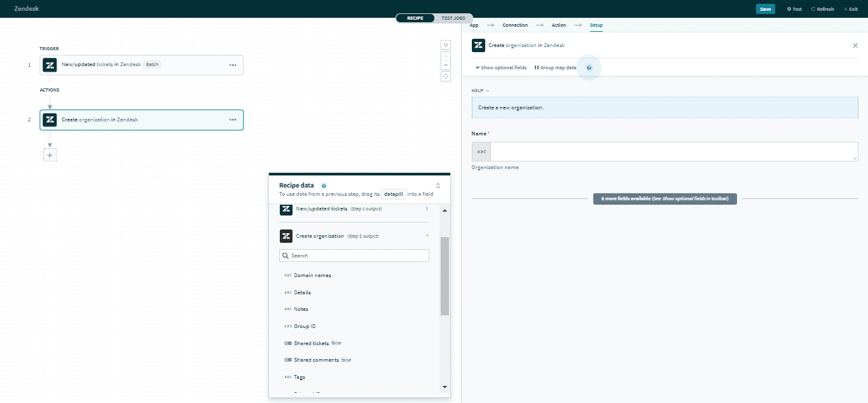Click the zoom-in plus icon on the canvas
Viewport: 868px width, 403px height.
click(x=445, y=56)
